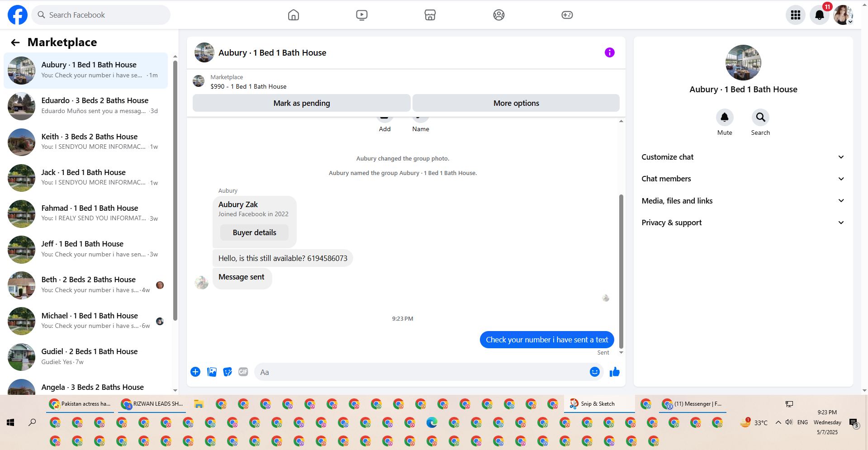Image resolution: width=868 pixels, height=450 pixels.
Task: Attach a photo with the image icon
Action: click(x=212, y=372)
